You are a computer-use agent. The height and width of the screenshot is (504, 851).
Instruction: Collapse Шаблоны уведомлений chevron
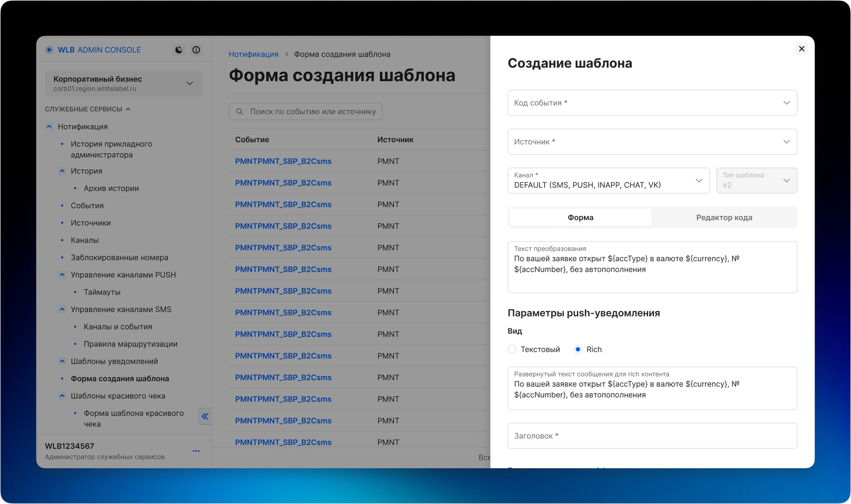tap(62, 361)
